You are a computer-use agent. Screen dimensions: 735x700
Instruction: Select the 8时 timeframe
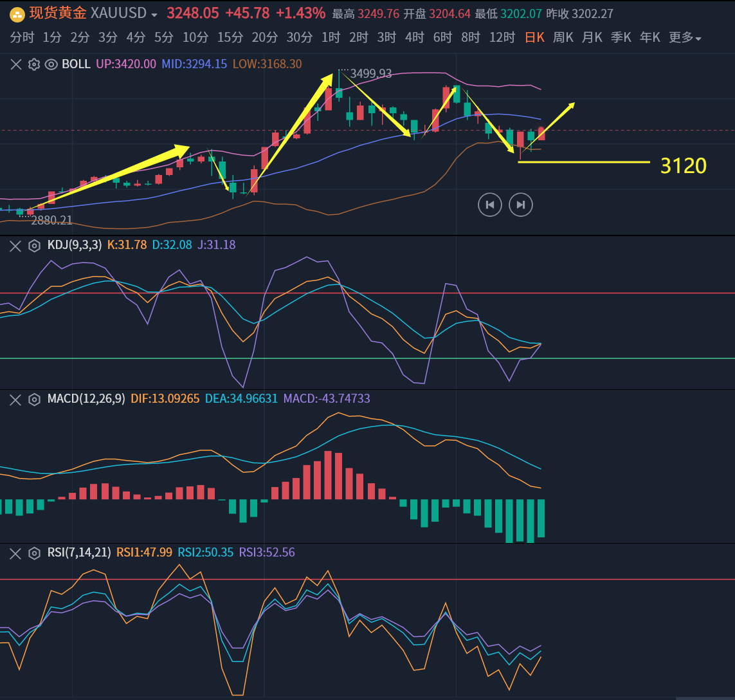471,37
